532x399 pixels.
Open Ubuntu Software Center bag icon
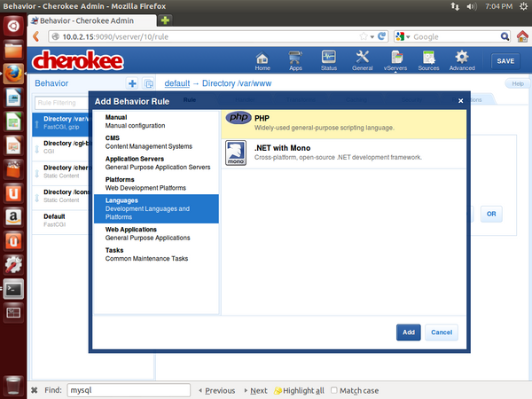tap(13, 169)
